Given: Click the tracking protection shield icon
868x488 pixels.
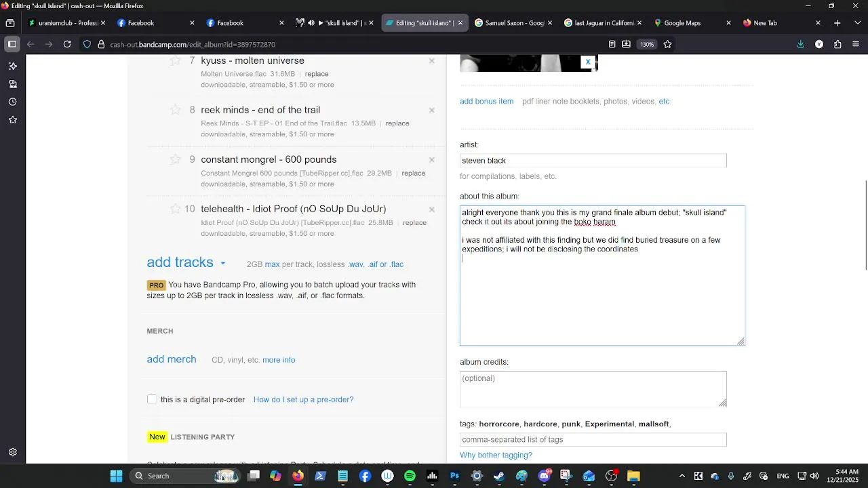Looking at the screenshot, I should click(87, 44).
